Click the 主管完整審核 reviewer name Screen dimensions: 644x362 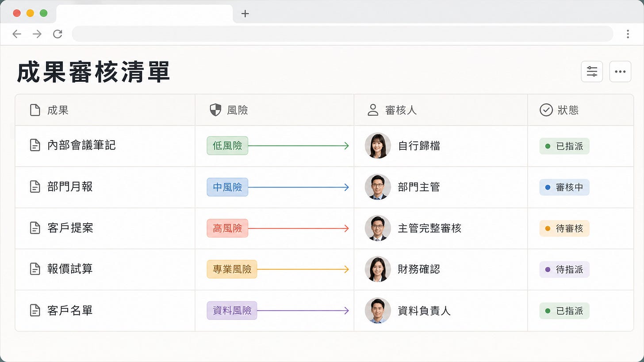point(429,228)
